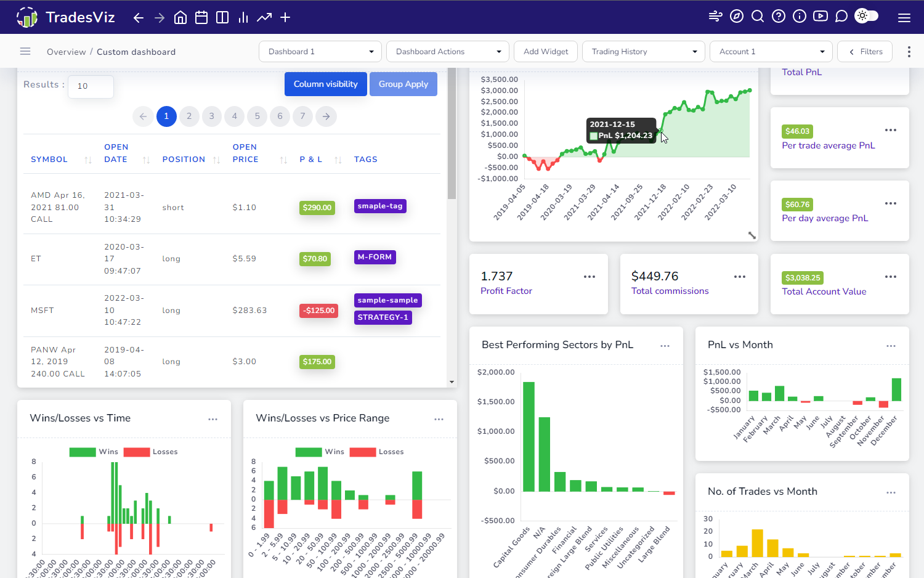The image size is (924, 578).
Task: Toggle the dark/light mode switch
Action: point(867,16)
